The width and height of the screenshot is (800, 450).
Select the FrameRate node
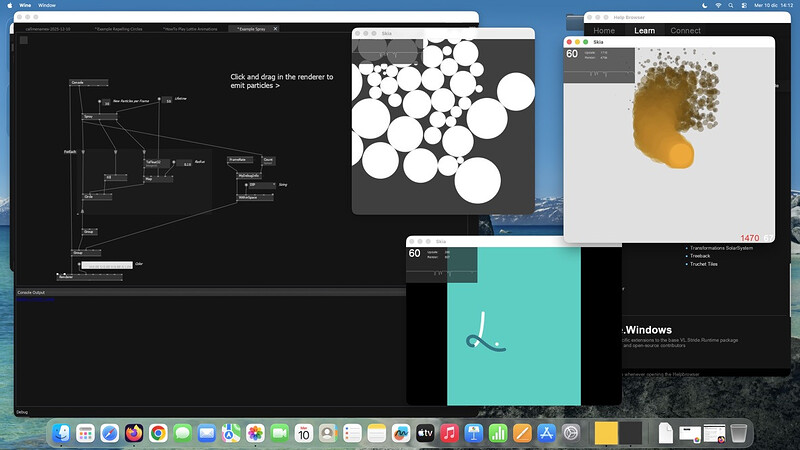pos(237,159)
